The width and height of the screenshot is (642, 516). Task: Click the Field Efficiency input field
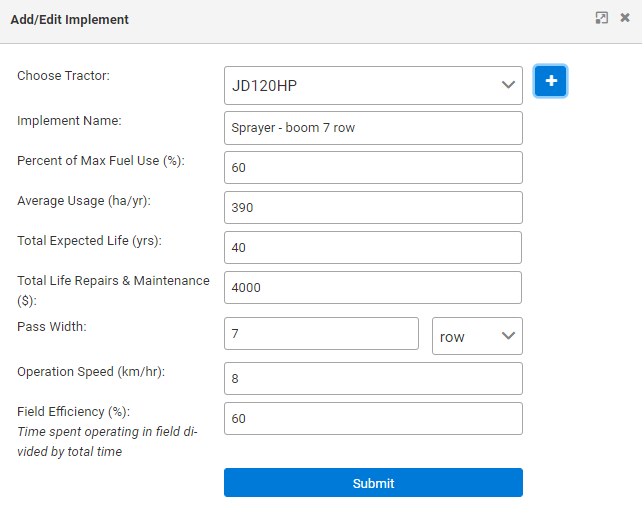[373, 419]
